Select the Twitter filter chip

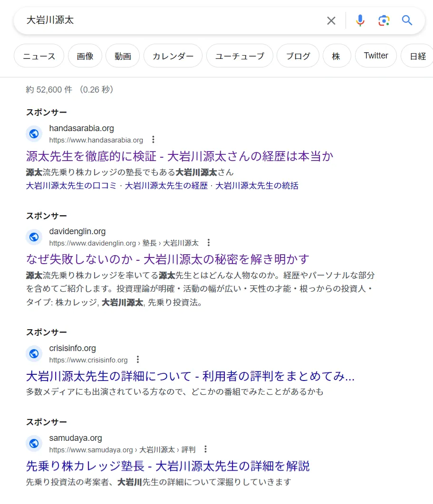tap(376, 56)
